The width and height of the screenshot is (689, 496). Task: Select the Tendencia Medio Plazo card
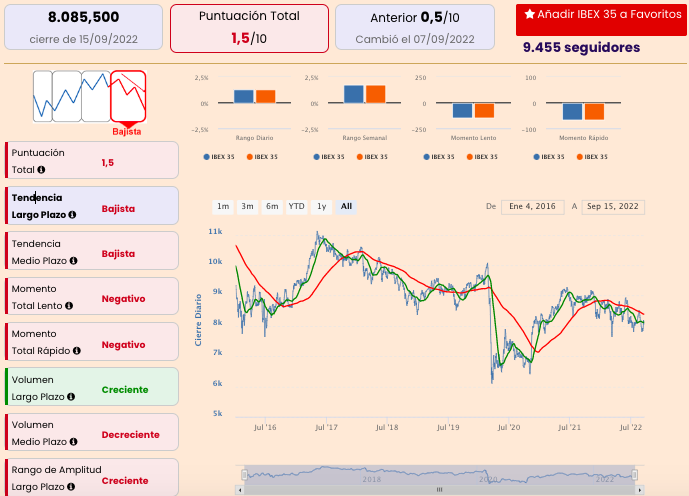[x=92, y=251]
